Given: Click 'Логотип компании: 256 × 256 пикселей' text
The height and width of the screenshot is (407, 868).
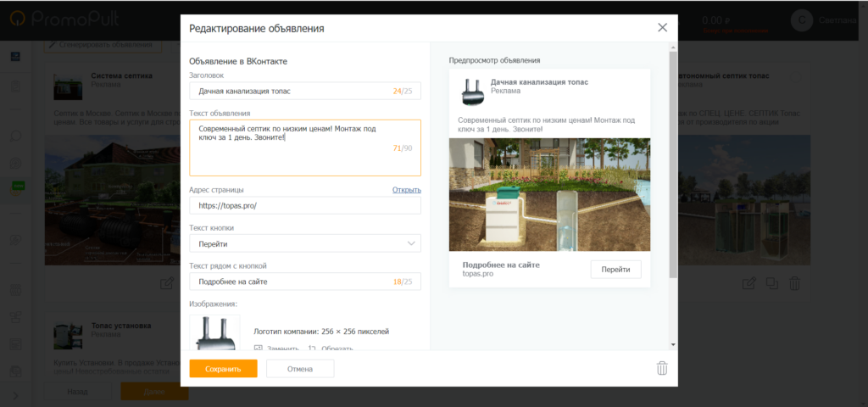Looking at the screenshot, I should coord(321,332).
